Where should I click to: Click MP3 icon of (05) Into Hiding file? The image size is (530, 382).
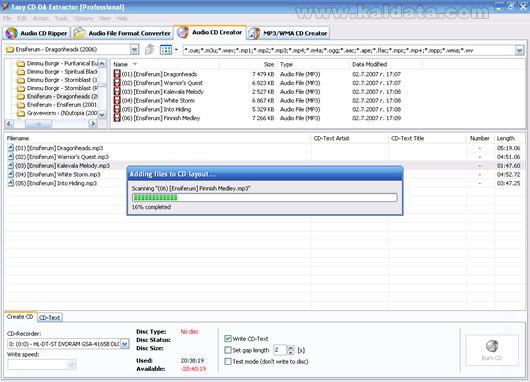pyautogui.click(x=117, y=109)
